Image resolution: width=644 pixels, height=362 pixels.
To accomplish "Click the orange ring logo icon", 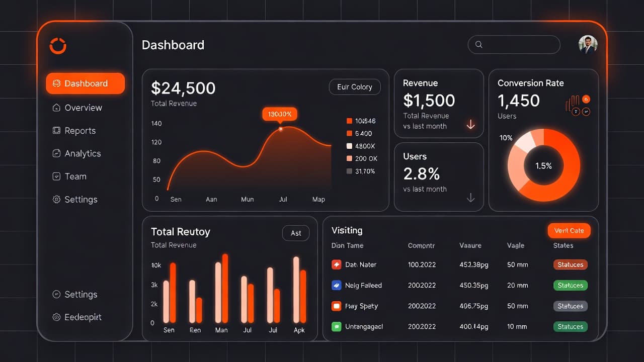I will [58, 46].
